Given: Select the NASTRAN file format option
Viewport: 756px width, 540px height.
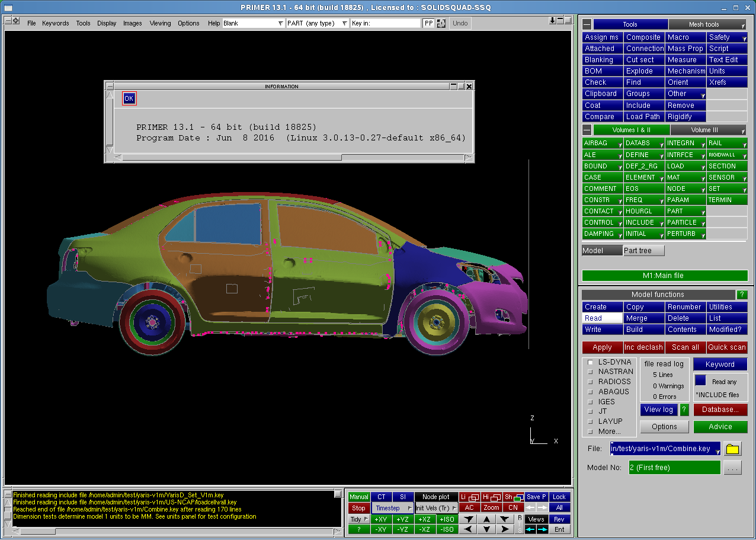Looking at the screenshot, I should 590,372.
